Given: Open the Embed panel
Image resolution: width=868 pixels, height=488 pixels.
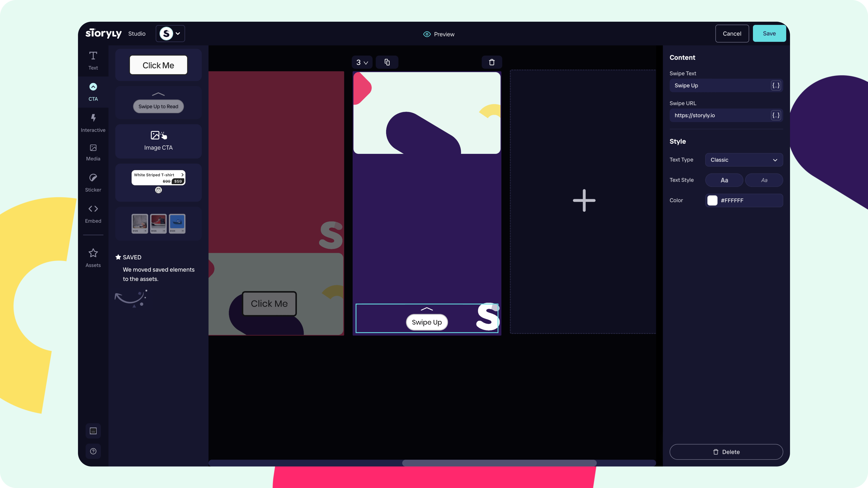Looking at the screenshot, I should (93, 213).
